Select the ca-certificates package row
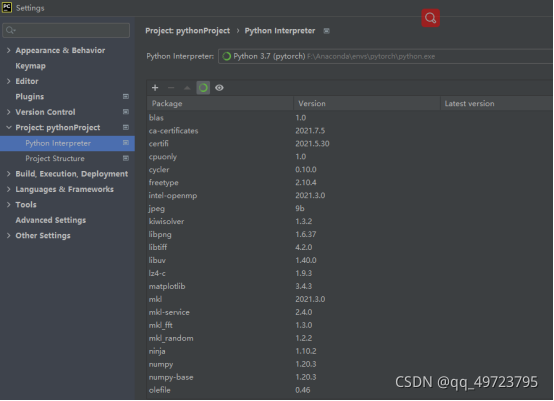This screenshot has height=401, width=554. click(x=350, y=131)
